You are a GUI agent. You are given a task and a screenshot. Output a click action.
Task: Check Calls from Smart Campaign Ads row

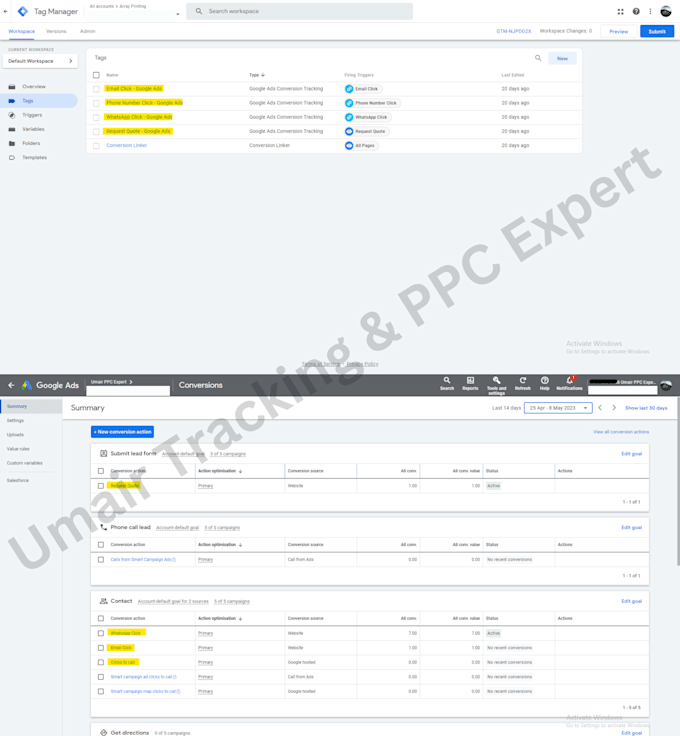[100, 560]
